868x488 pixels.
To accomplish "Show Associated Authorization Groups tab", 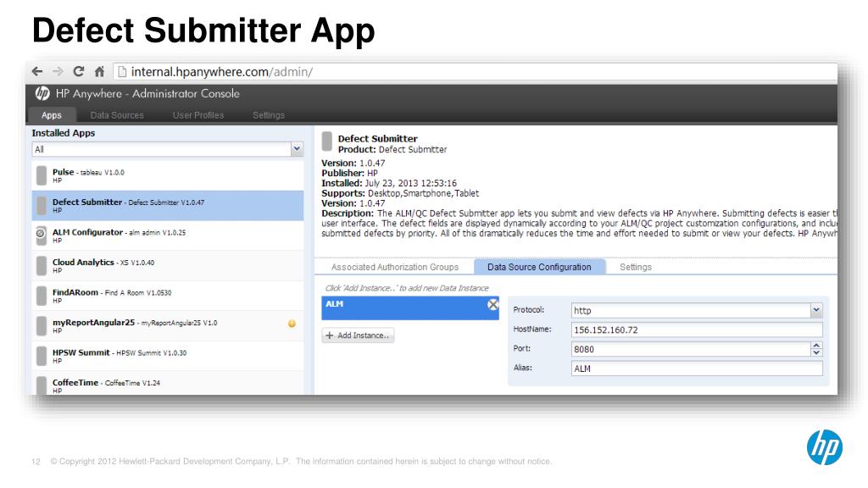I will point(395,267).
